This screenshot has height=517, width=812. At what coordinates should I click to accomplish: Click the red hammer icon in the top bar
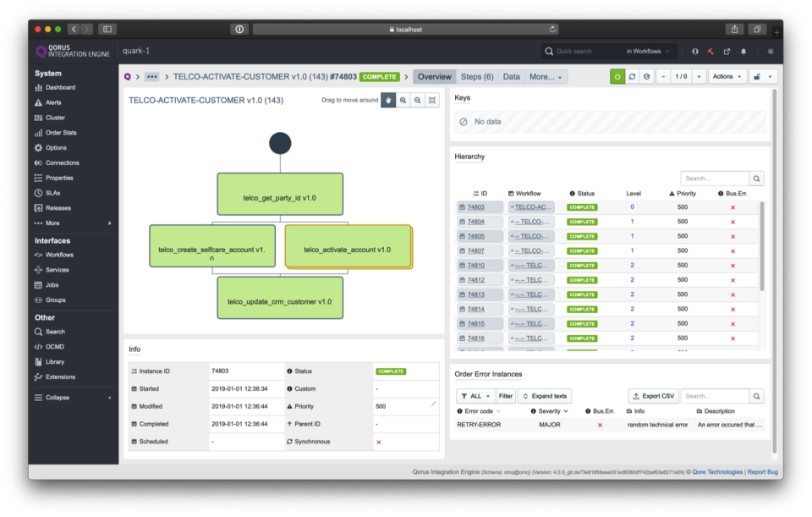point(709,51)
